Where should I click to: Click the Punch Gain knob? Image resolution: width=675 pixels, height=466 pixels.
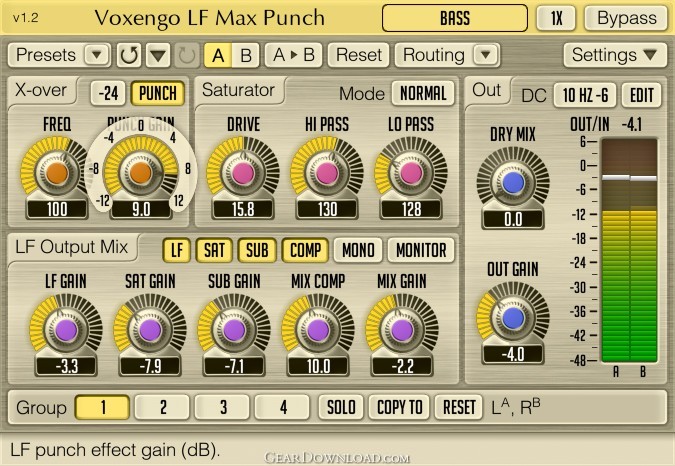140,173
